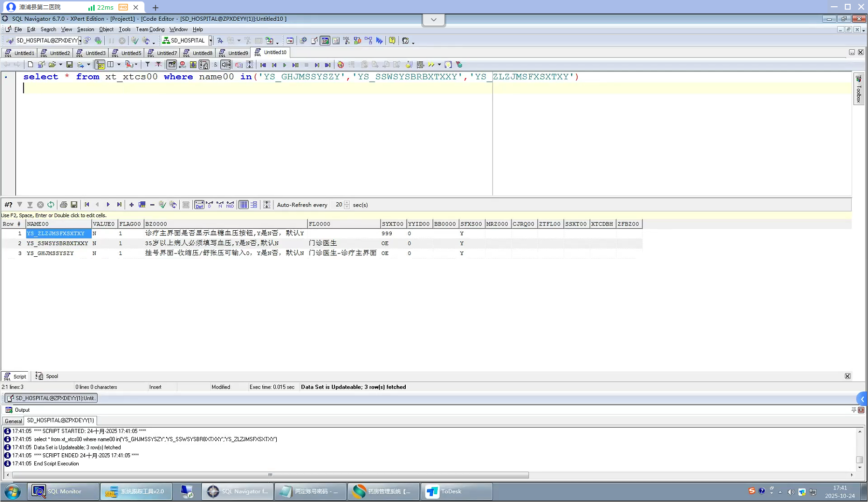Open the File menu

18,29
